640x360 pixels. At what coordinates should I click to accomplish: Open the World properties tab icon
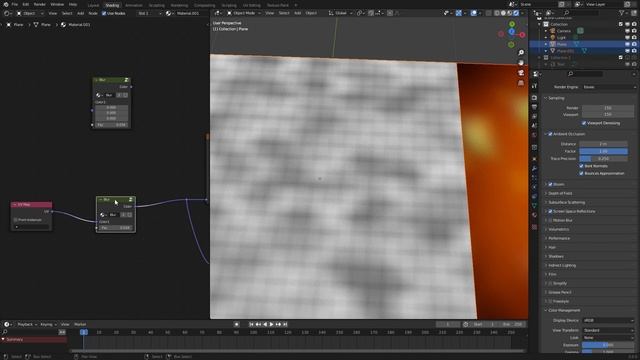(534, 135)
